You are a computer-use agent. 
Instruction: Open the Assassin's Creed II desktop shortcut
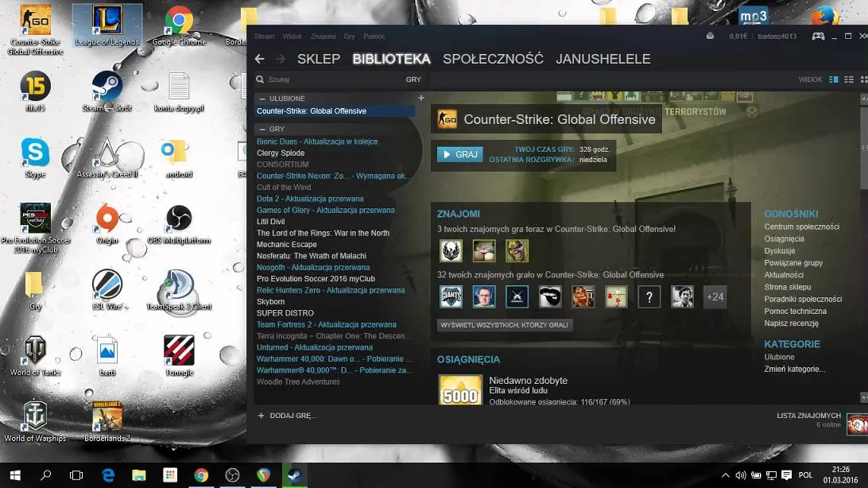107,157
